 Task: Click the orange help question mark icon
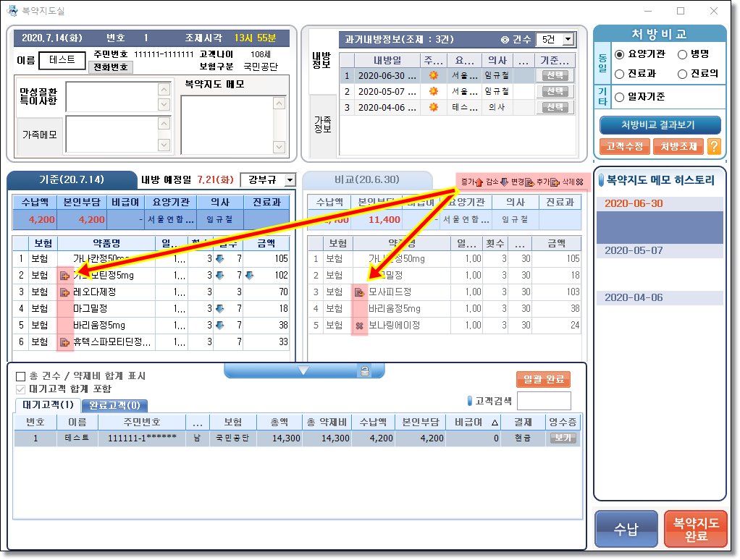tap(714, 147)
